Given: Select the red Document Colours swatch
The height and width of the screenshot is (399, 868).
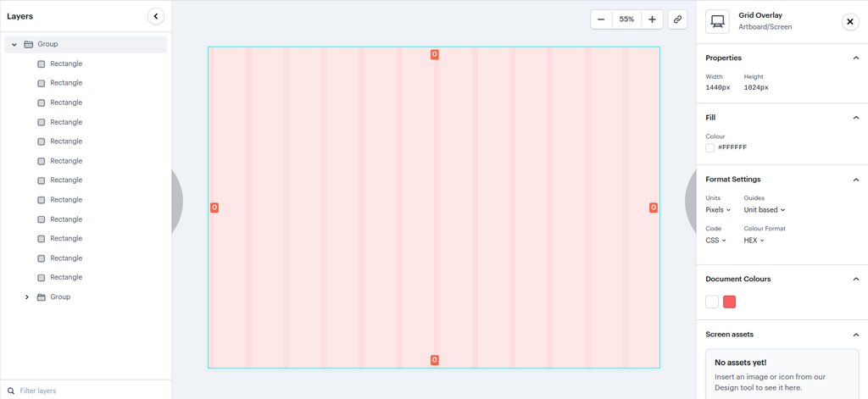Looking at the screenshot, I should click(x=730, y=302).
